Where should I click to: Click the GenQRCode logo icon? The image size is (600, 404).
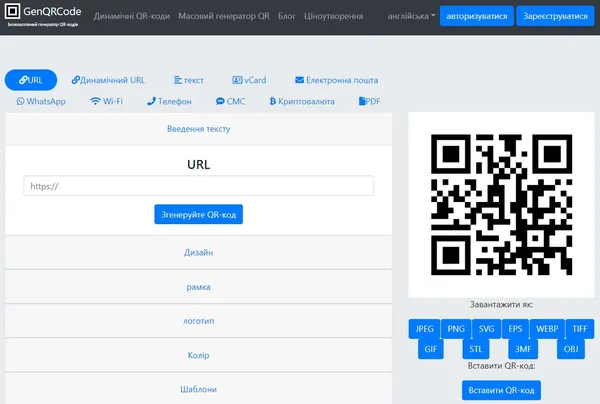coord(12,11)
